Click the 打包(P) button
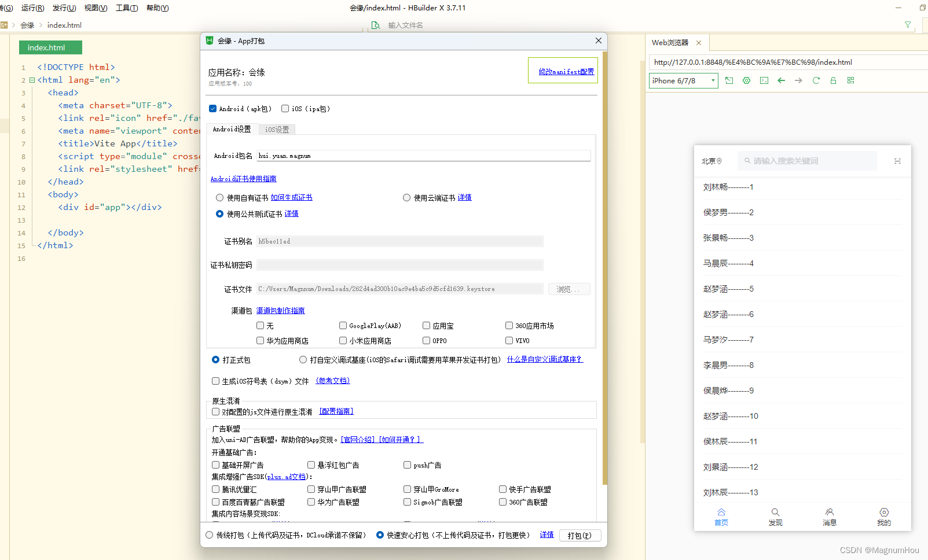Screen dimensions: 928x560 [579, 535]
